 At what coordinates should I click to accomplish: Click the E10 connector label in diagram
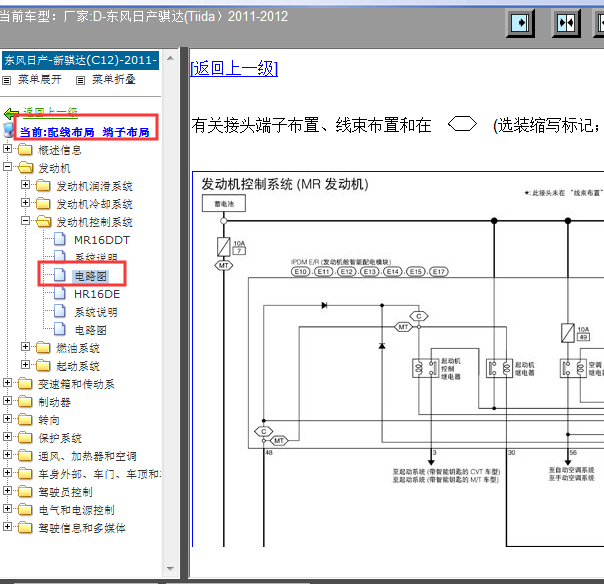(x=300, y=272)
